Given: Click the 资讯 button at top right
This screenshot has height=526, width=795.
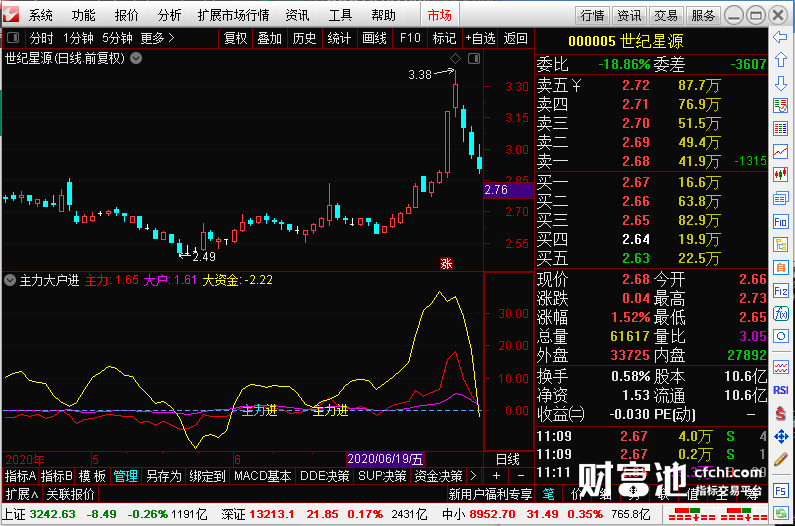Looking at the screenshot, I should [x=629, y=16].
